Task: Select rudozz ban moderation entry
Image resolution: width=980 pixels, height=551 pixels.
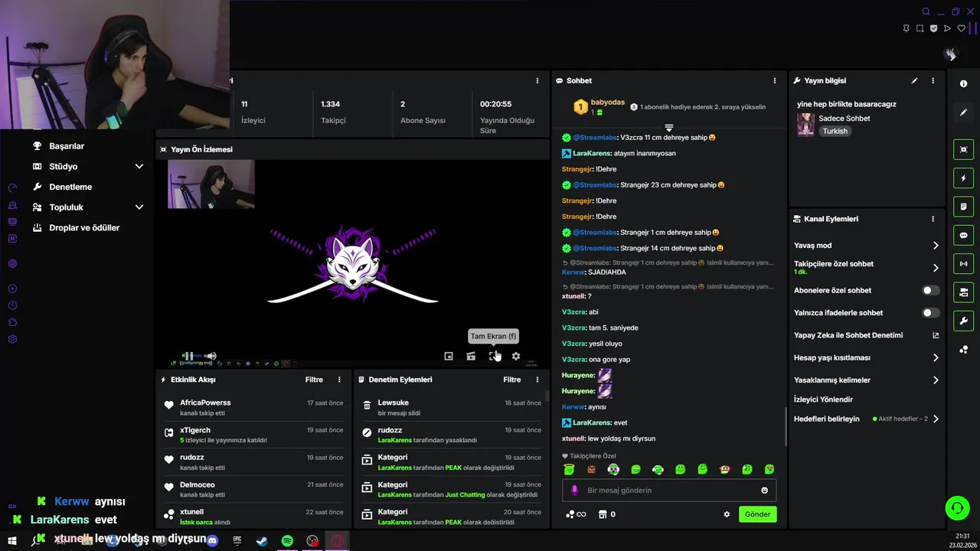Action: tap(451, 435)
